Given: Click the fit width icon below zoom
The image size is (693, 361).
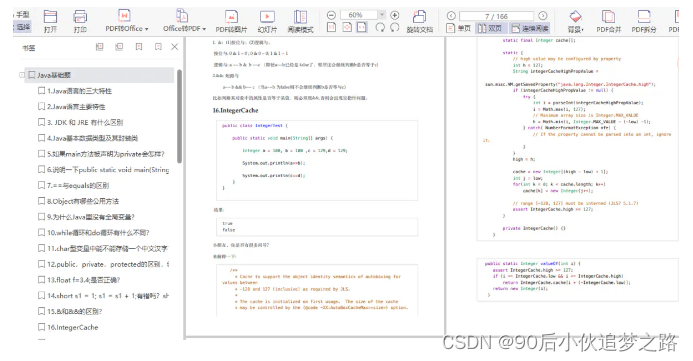Looking at the screenshot, I should point(362,27).
